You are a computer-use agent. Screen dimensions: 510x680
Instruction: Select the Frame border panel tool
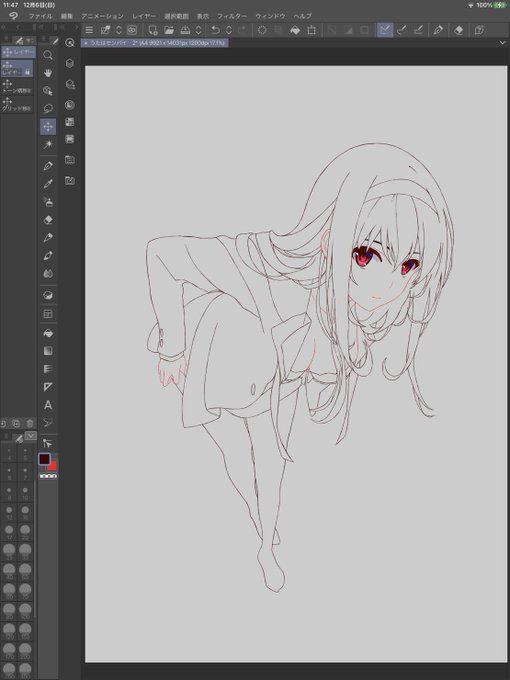(x=48, y=314)
